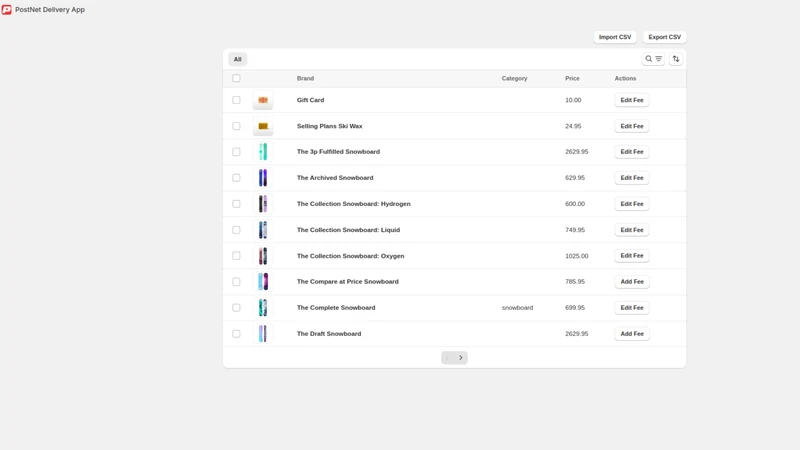Click The Compare at Price Snowboard thumbnail
This screenshot has width=800, height=450.
coord(263,282)
